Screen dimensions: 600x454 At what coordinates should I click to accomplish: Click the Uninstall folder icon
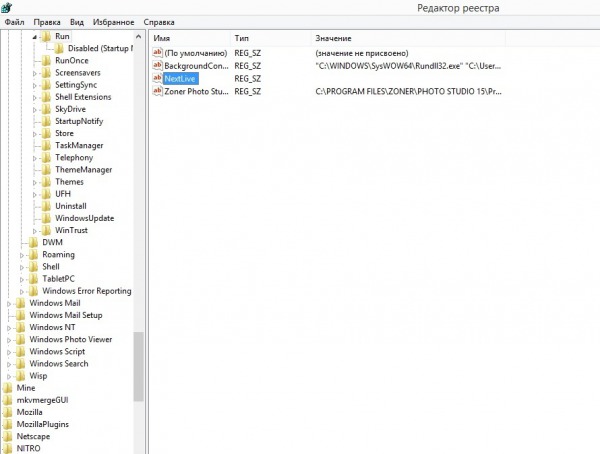pyautogui.click(x=46, y=206)
